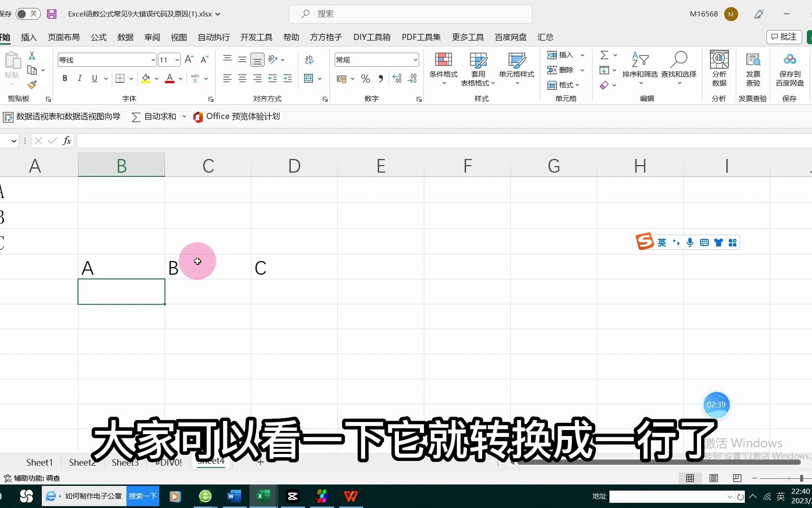Toggle right text alignment
Screen dimensions: 812x508
pyautogui.click(x=258, y=79)
